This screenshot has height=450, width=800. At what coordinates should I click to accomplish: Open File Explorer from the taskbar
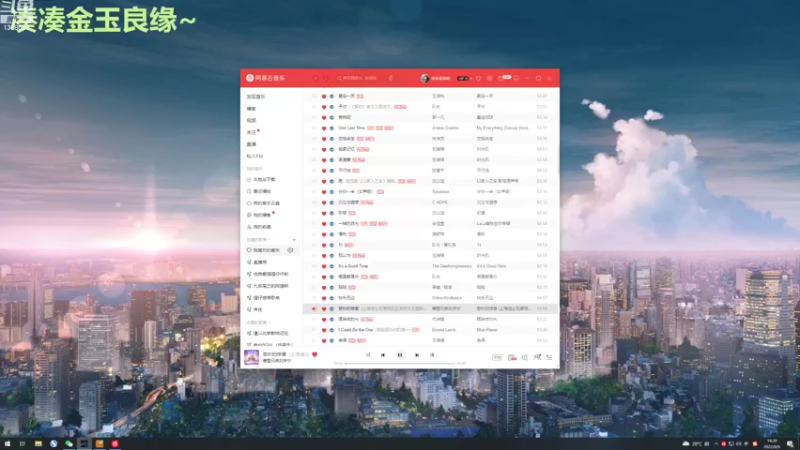[x=38, y=444]
